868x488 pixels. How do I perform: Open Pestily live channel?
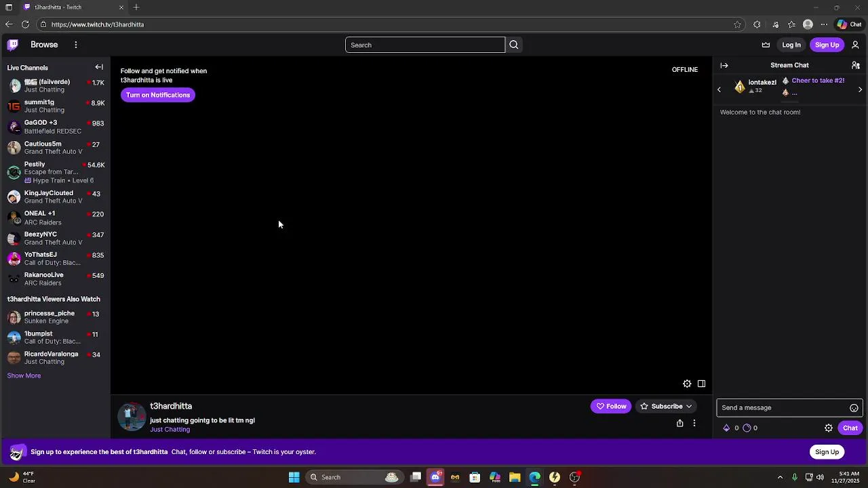(55, 172)
